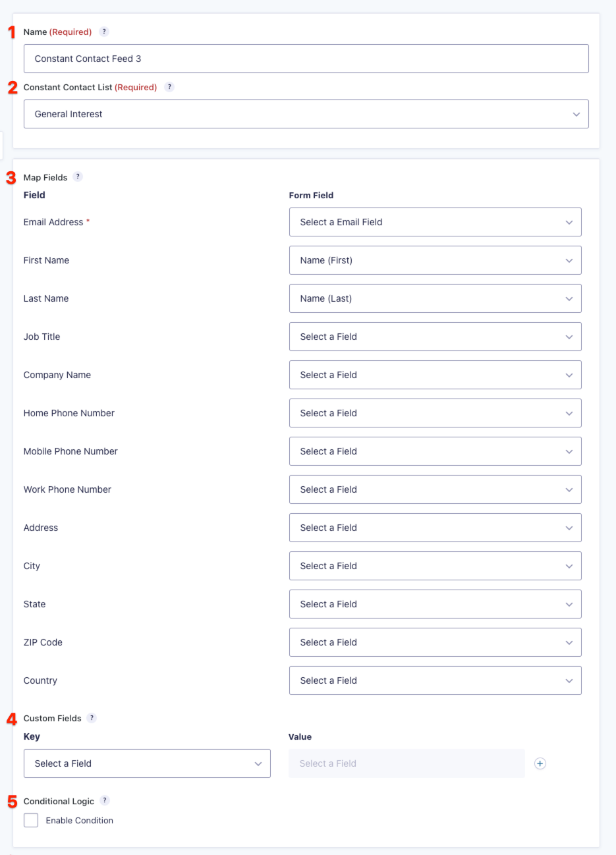Select a field for Company Name
The height and width of the screenshot is (855, 616).
pos(435,375)
